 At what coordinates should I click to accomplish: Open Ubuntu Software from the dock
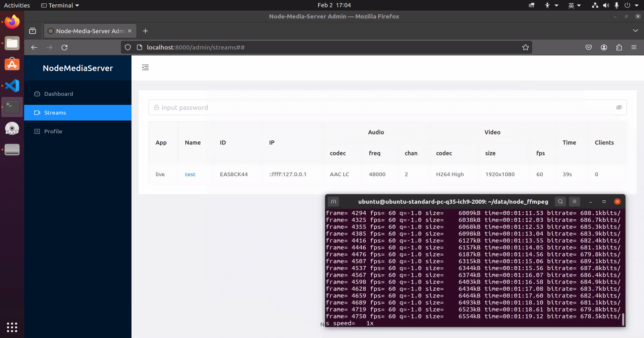point(12,64)
